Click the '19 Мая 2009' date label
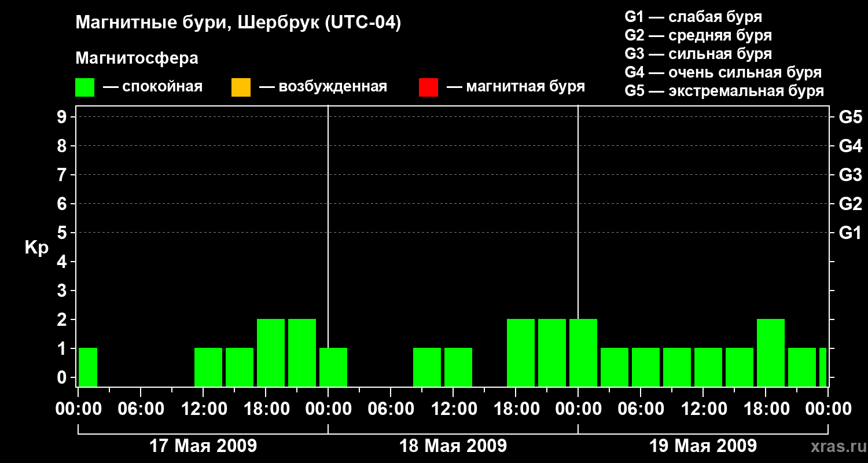Screen dimensions: 868x463 [703, 446]
